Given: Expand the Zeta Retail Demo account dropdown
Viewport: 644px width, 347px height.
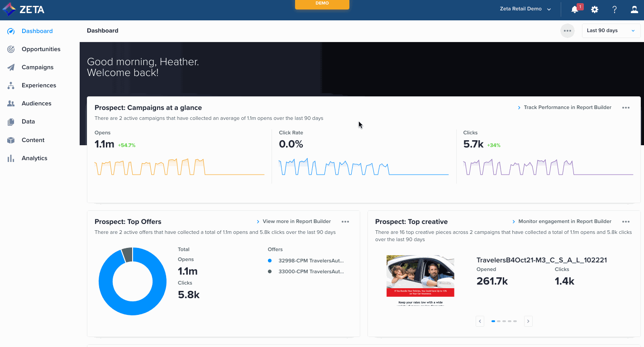Looking at the screenshot, I should [525, 9].
